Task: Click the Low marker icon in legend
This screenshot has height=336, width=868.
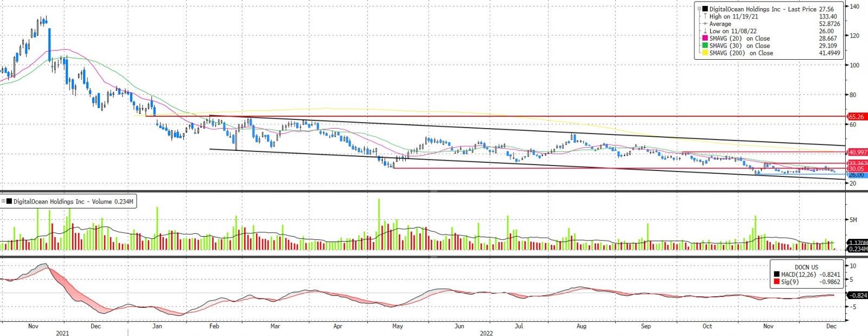Action: pos(705,31)
